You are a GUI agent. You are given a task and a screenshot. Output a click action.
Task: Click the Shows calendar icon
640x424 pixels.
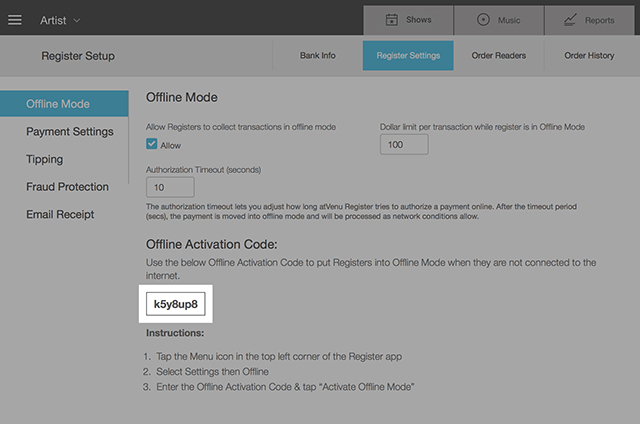tap(392, 19)
